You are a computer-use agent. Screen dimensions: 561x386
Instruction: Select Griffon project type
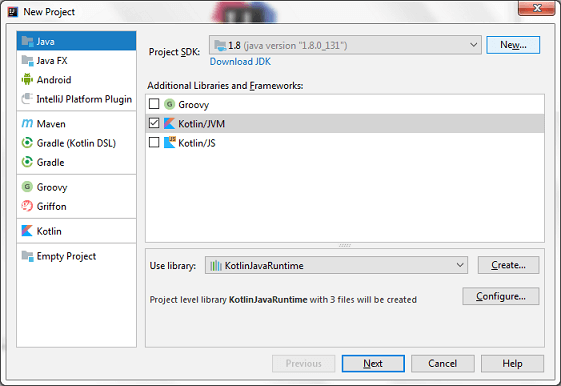(x=76, y=206)
